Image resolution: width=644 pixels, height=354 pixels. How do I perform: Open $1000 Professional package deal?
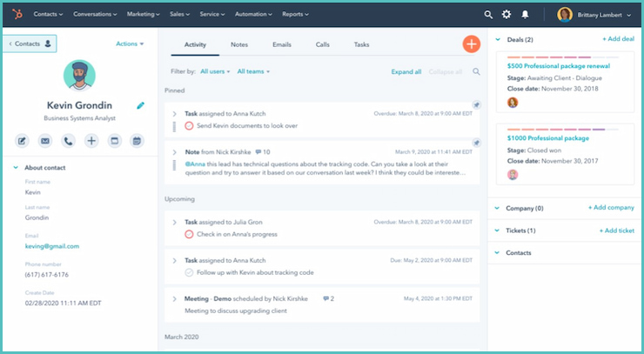pyautogui.click(x=548, y=138)
